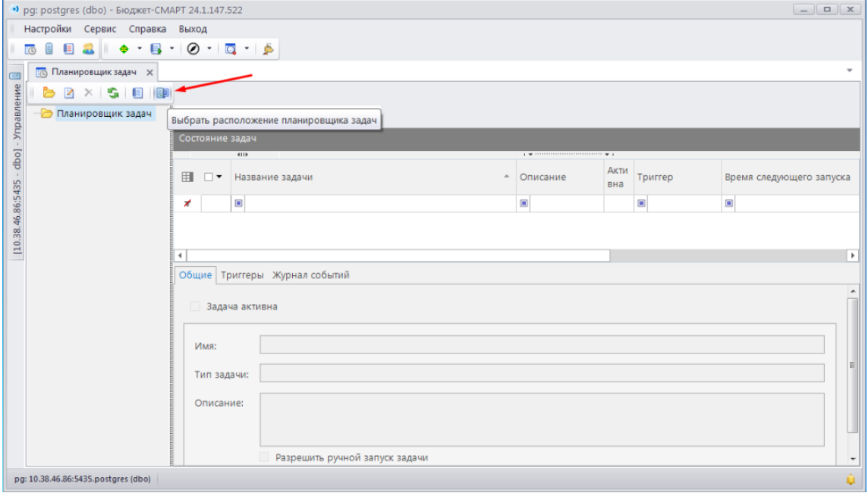The image size is (868, 493).
Task: Select Планировщик задач folder in tree
Action: pos(104,114)
